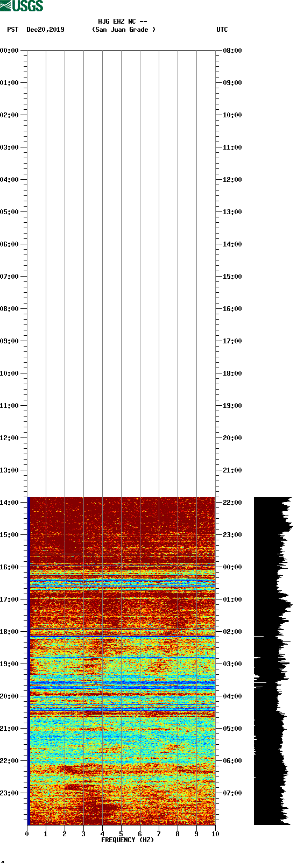This screenshot has width=297, height=868.
Task: Click the 08:00 UTC time label
Action: 232,51
